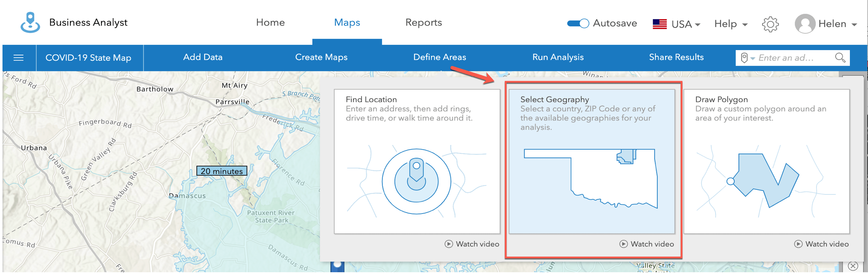Open the Define Areas menu

click(440, 57)
